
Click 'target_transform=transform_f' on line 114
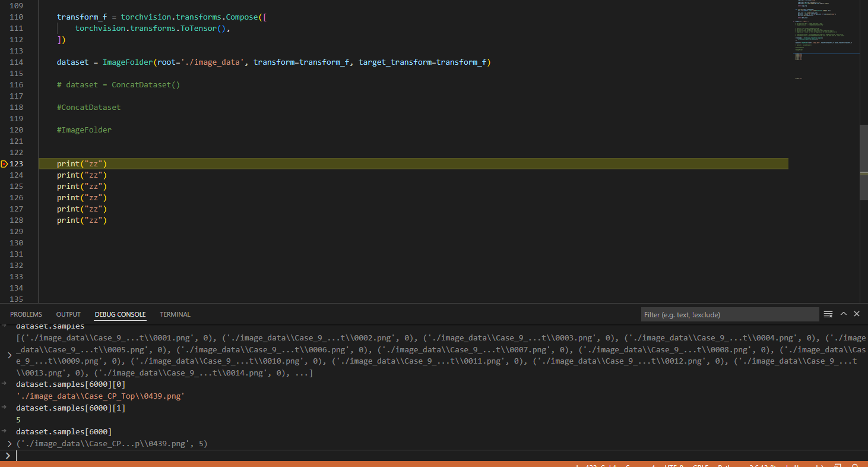tap(422, 62)
